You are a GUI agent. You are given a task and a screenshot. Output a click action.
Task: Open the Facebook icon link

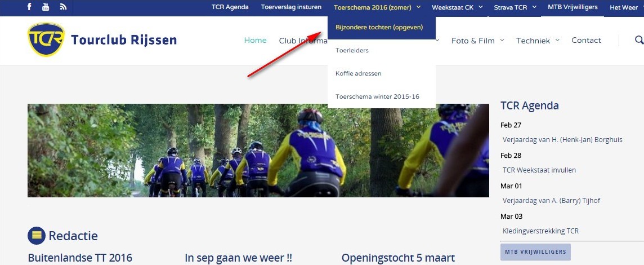29,7
